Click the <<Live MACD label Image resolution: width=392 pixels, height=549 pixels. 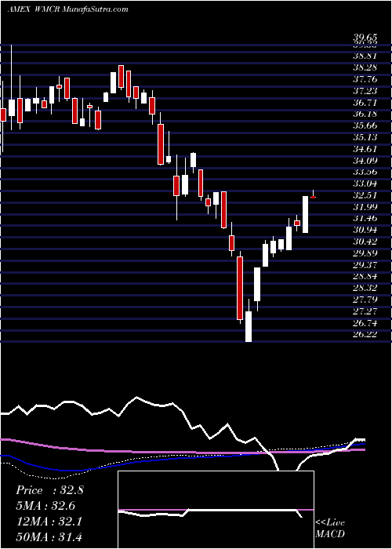click(x=330, y=528)
